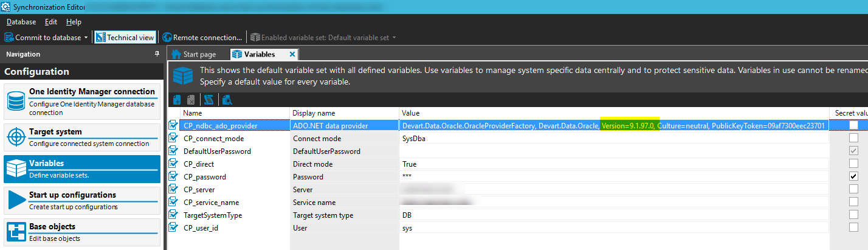
Task: Close the Variables tab
Action: pyautogui.click(x=292, y=54)
